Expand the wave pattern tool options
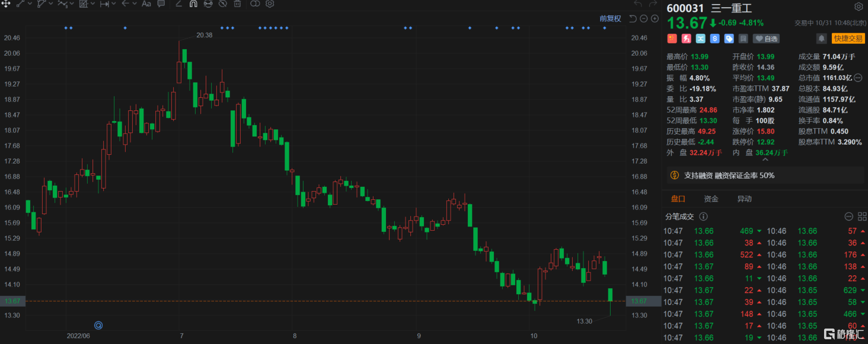868x344 pixels. [72, 4]
